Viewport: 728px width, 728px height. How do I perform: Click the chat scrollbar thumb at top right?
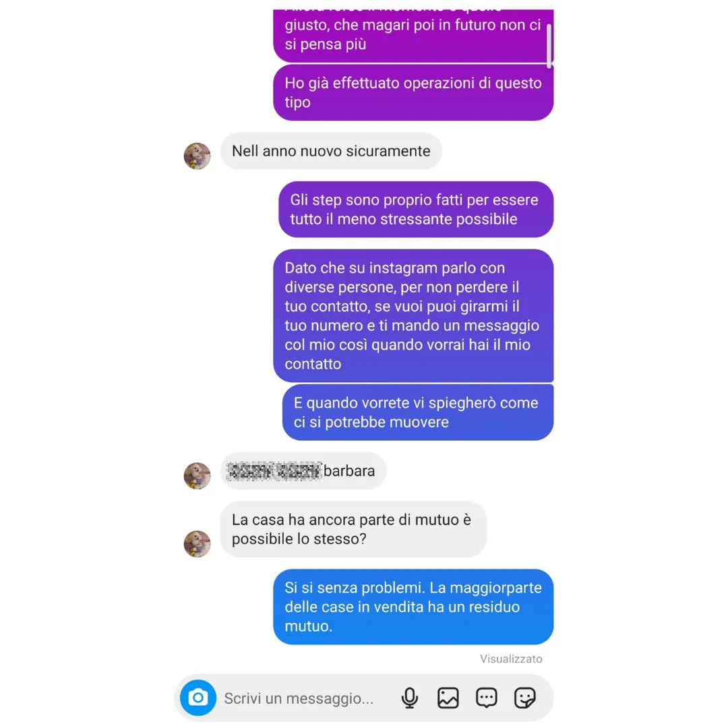click(549, 46)
